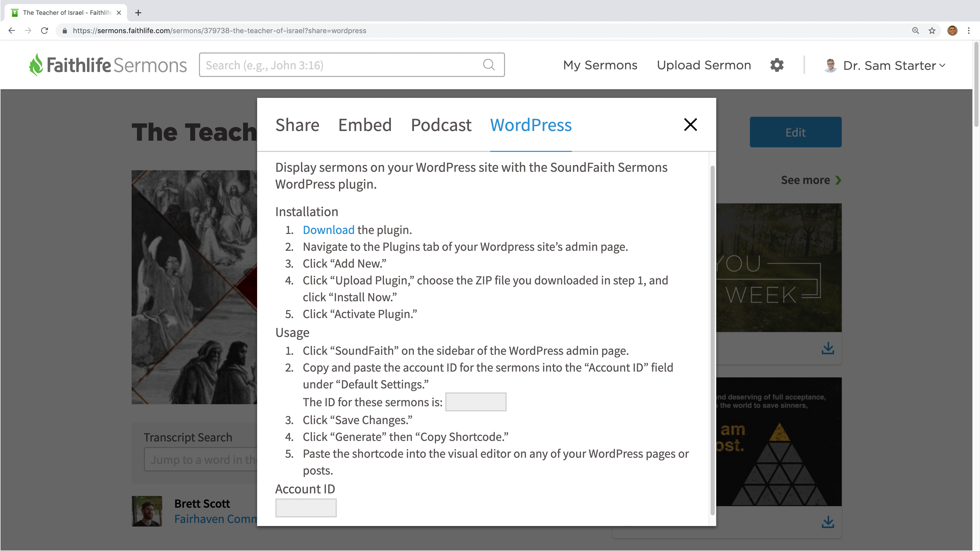Open My Sermons
The width and height of the screenshot is (980, 551).
click(x=600, y=65)
